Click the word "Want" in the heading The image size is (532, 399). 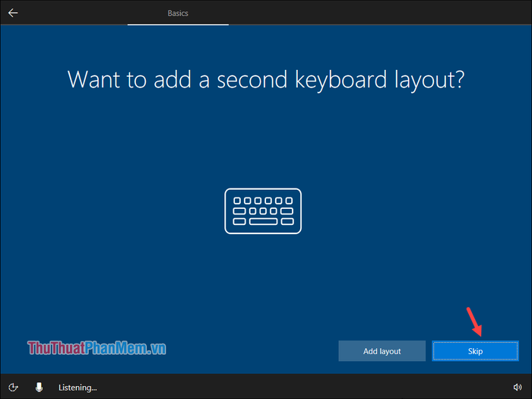pyautogui.click(x=93, y=80)
